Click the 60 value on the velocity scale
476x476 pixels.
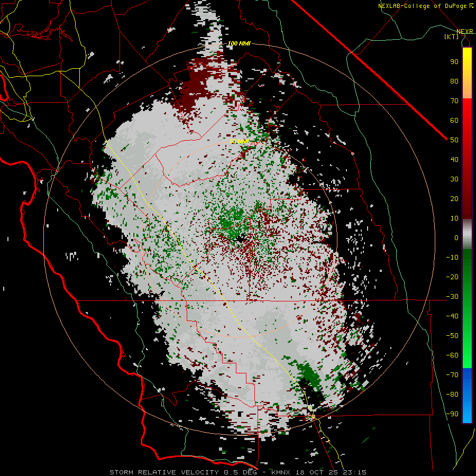pyautogui.click(x=454, y=121)
